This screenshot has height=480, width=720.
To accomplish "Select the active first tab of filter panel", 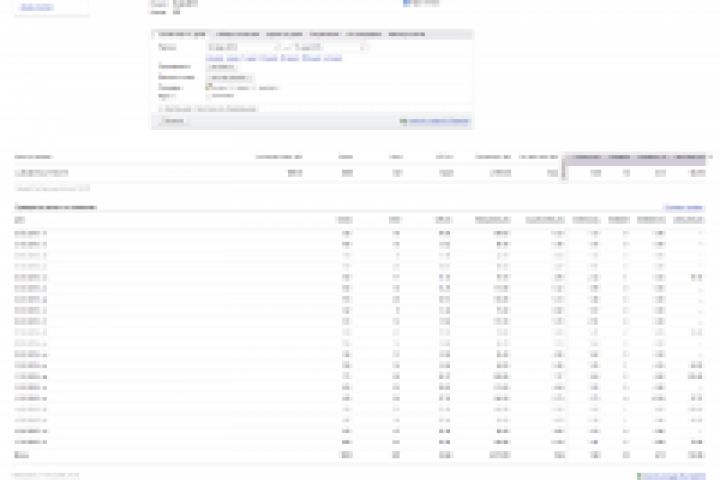I will point(181,34).
